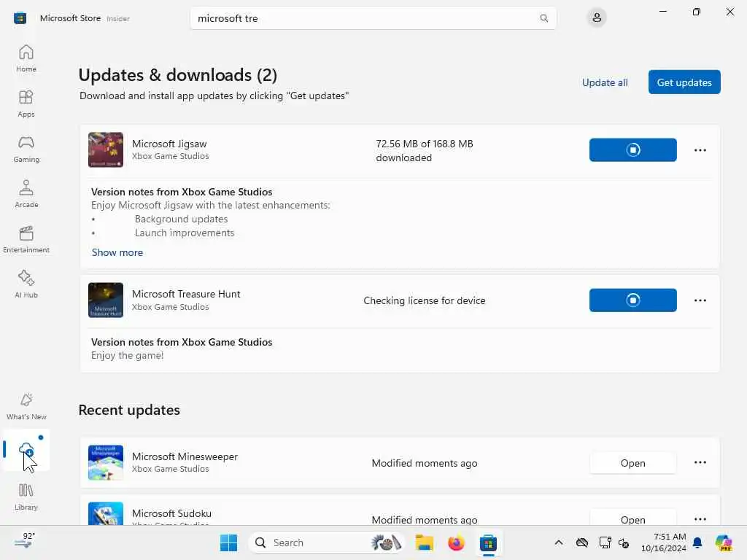Open more options for Microsoft Jigsaw
The width and height of the screenshot is (747, 560).
coord(700,150)
